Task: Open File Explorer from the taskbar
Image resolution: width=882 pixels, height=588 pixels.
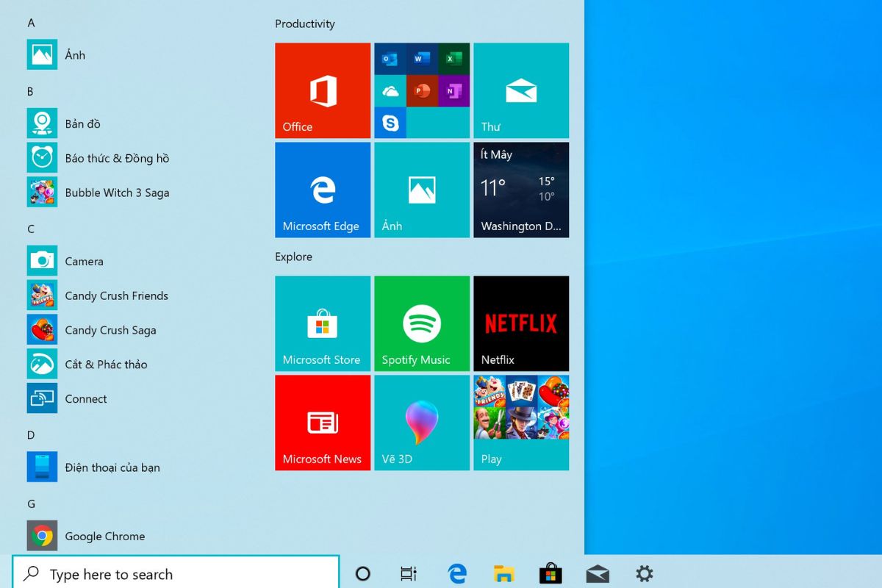Action: pos(503,574)
